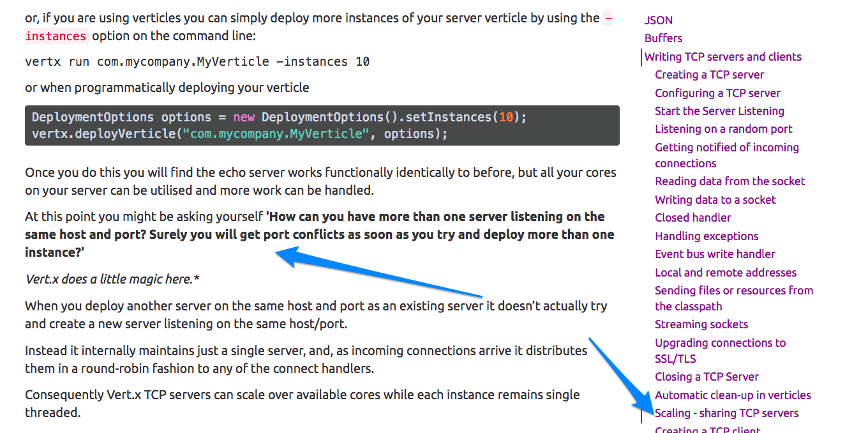The width and height of the screenshot is (868, 433).
Task: Click the vertx run command line text
Action: pyautogui.click(x=197, y=62)
